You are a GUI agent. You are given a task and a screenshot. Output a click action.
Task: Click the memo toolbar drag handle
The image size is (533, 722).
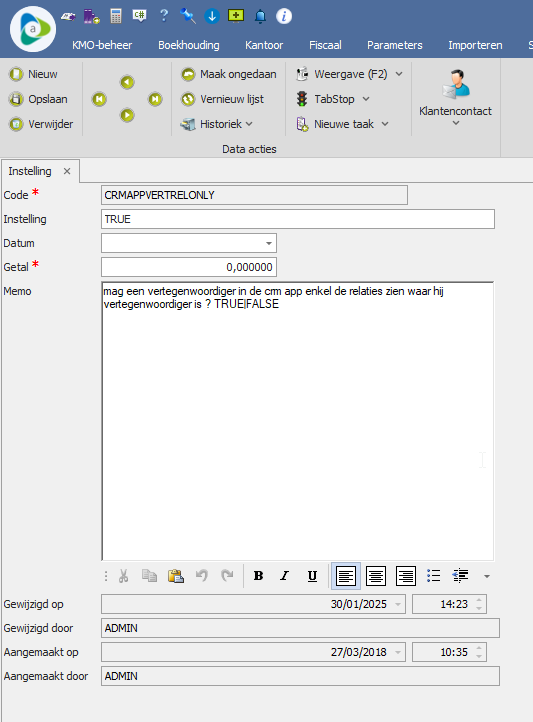tap(106, 576)
